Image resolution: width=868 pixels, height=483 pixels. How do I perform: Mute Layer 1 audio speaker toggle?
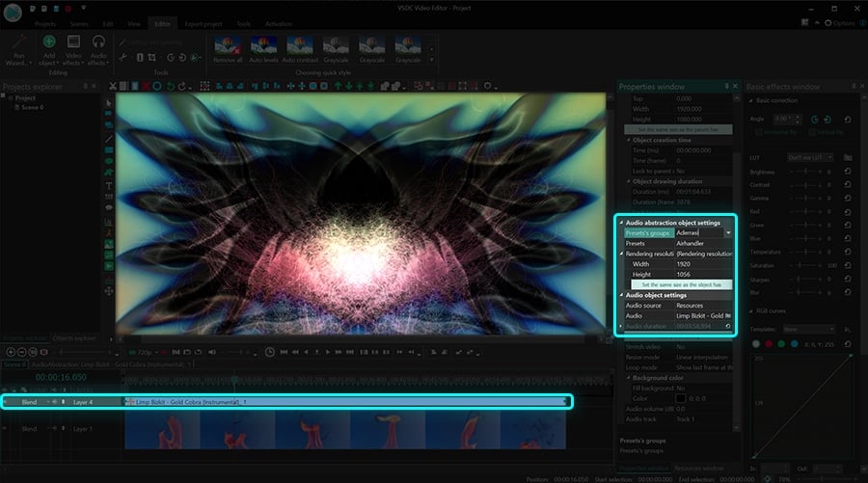click(55, 429)
